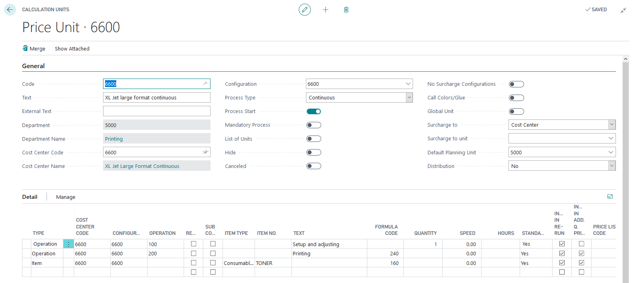The image size is (644, 283).
Task: Open the Default Planning Unit dropdown
Action: click(611, 152)
